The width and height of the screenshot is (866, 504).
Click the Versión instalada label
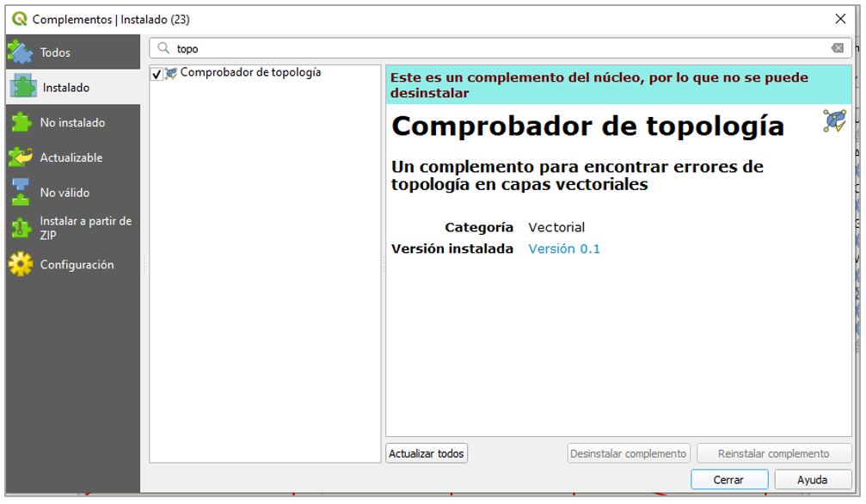(x=452, y=249)
